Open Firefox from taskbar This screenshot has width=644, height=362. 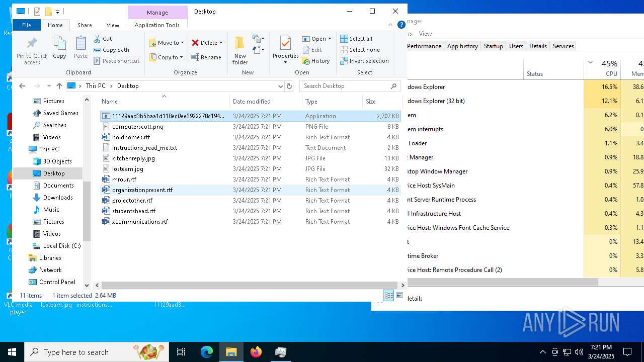(x=256, y=352)
